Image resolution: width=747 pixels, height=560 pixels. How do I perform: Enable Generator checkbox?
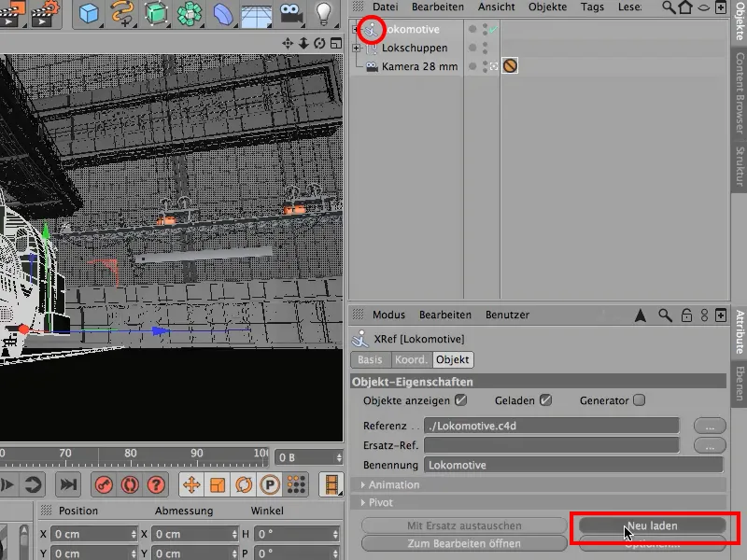[x=640, y=400]
